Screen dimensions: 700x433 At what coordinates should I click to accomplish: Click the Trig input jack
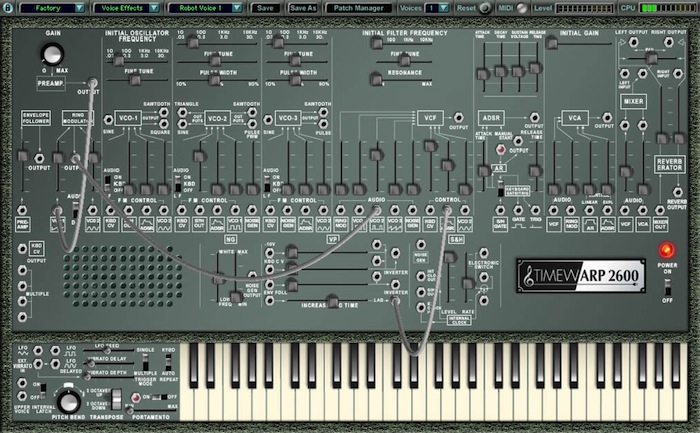point(535,210)
